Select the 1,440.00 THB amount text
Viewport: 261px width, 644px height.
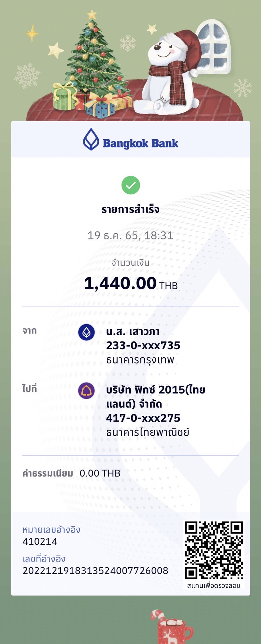[131, 284]
